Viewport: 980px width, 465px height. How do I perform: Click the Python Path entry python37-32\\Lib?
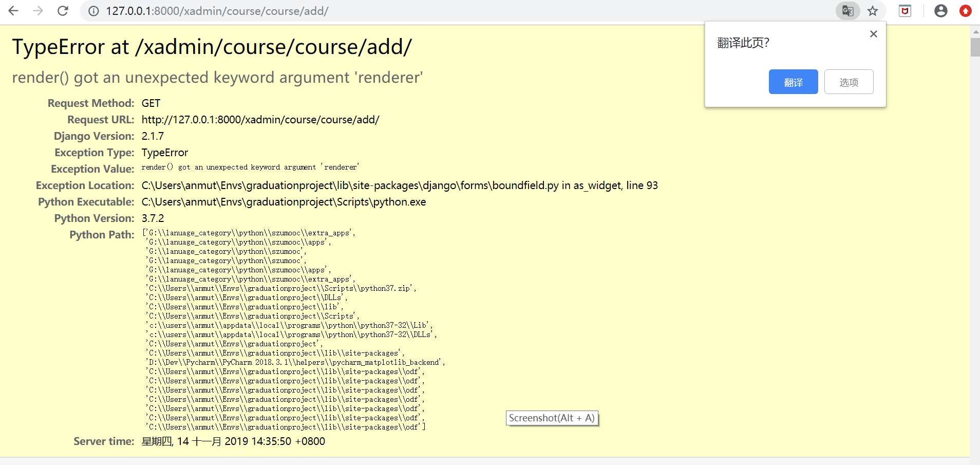[289, 326]
